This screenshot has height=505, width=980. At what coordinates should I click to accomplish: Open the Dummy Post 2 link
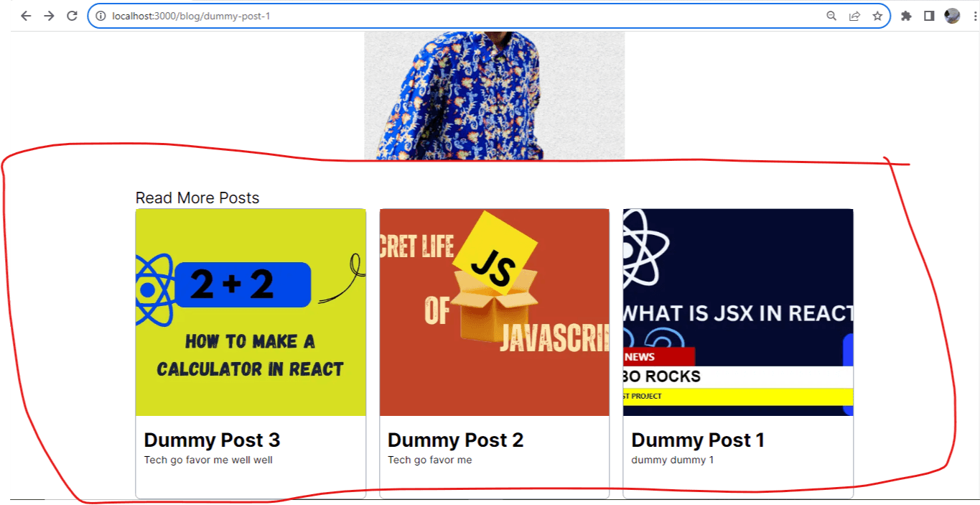point(455,440)
